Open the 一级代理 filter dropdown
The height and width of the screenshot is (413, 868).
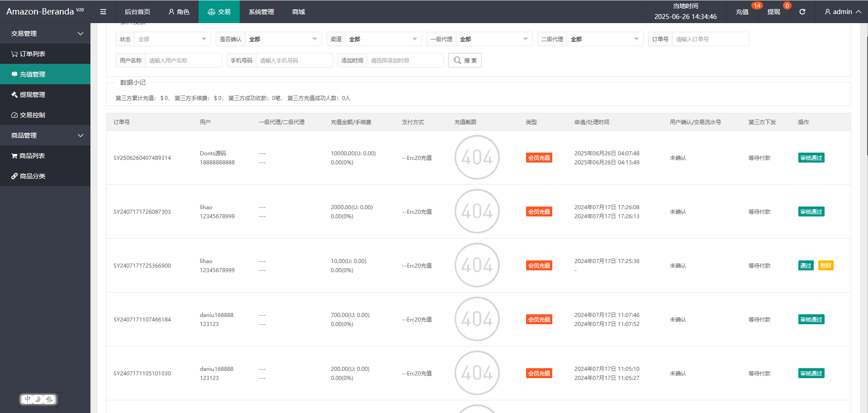494,39
